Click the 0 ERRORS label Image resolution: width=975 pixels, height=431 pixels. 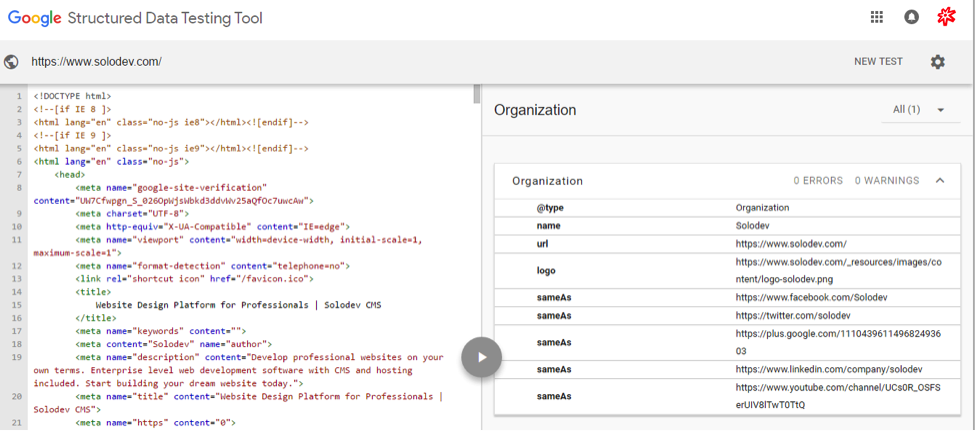click(x=818, y=181)
